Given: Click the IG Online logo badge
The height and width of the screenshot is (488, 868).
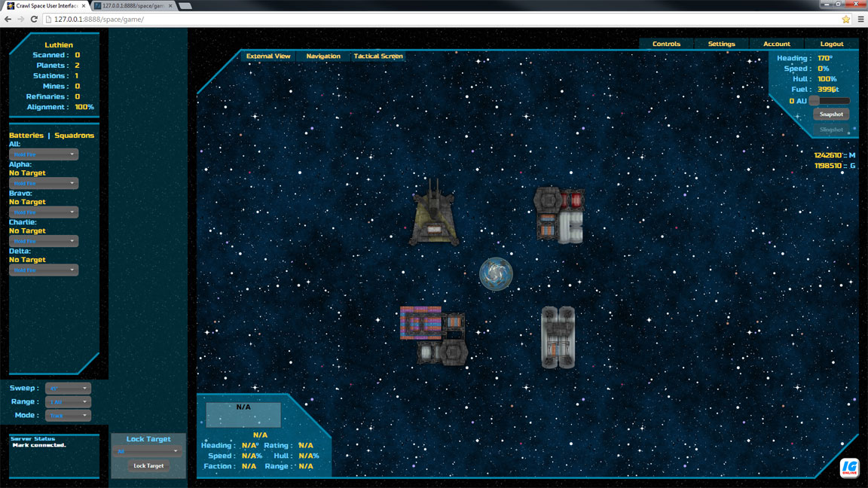Looking at the screenshot, I should pos(848,467).
